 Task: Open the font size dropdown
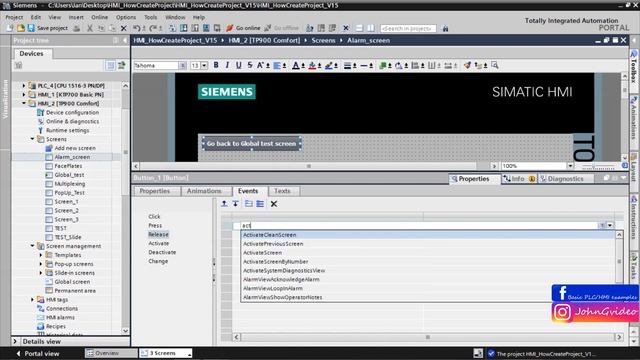click(x=204, y=65)
